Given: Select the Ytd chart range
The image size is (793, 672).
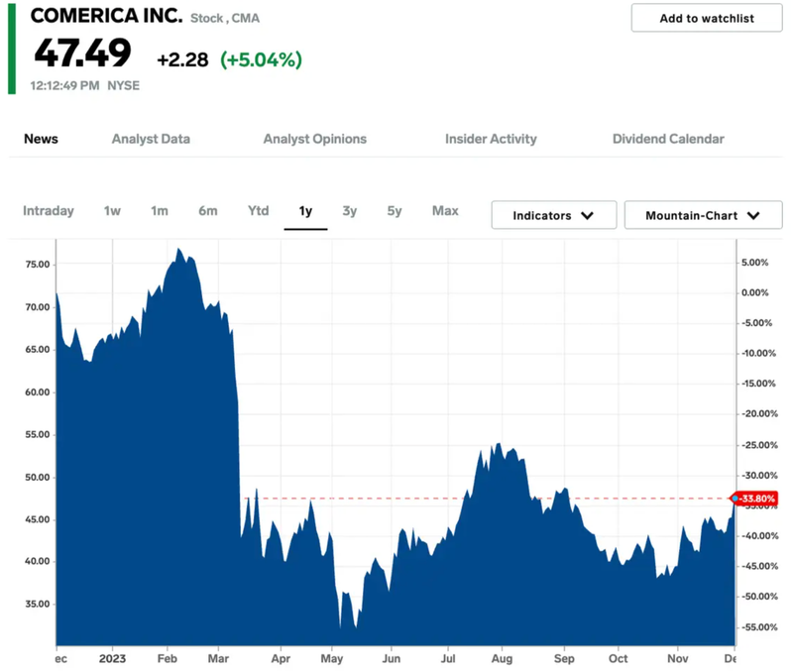Looking at the screenshot, I should [x=259, y=211].
